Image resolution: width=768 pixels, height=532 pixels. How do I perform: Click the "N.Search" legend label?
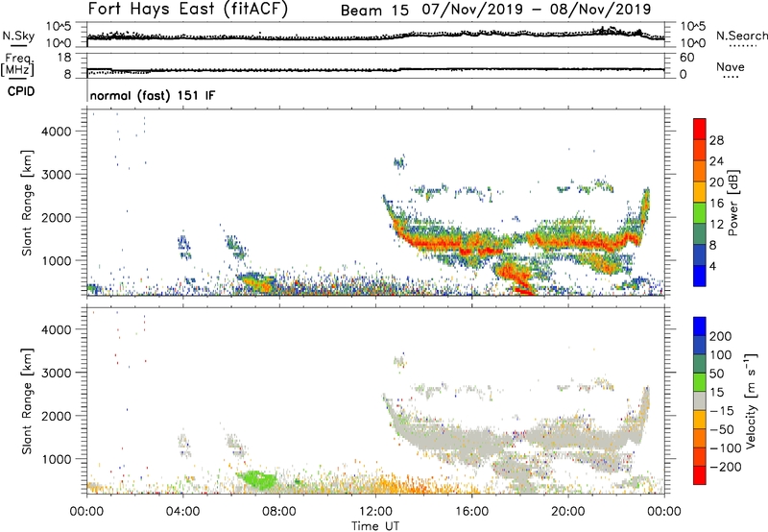click(741, 36)
